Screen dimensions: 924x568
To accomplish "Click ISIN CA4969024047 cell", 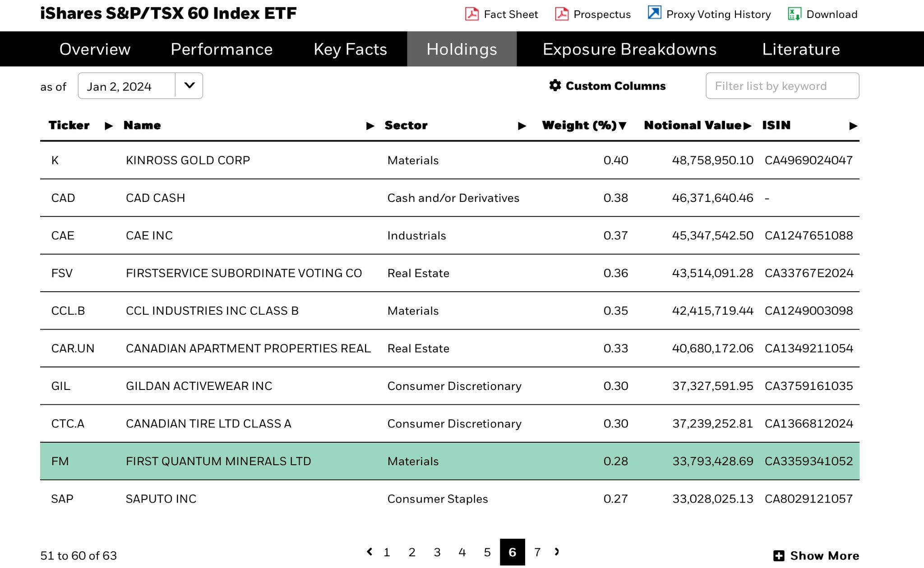I will click(808, 160).
